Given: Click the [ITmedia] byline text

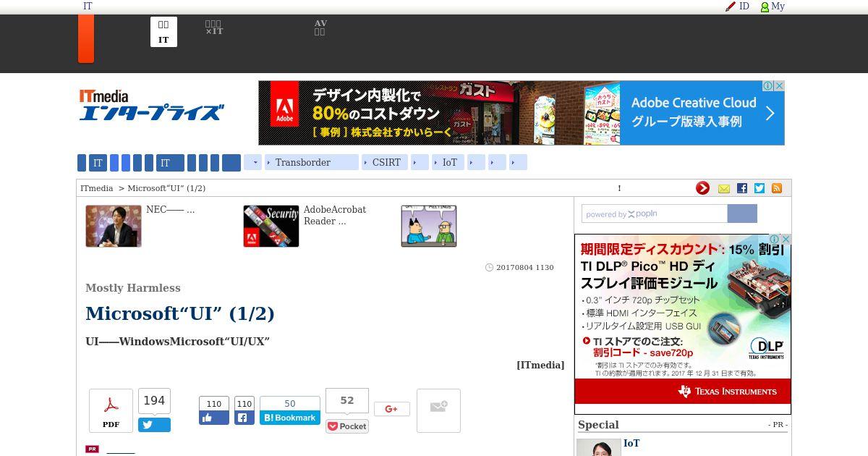Looking at the screenshot, I should pos(540,366).
